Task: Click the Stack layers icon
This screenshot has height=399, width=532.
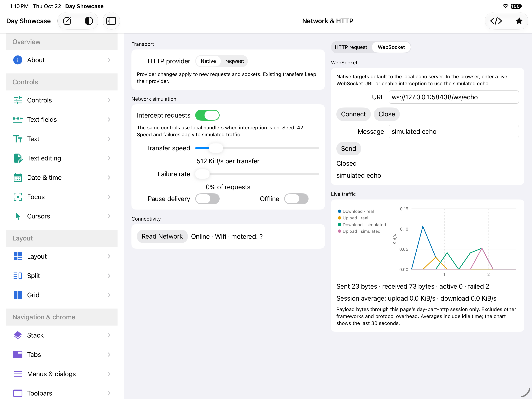Action: coord(18,335)
